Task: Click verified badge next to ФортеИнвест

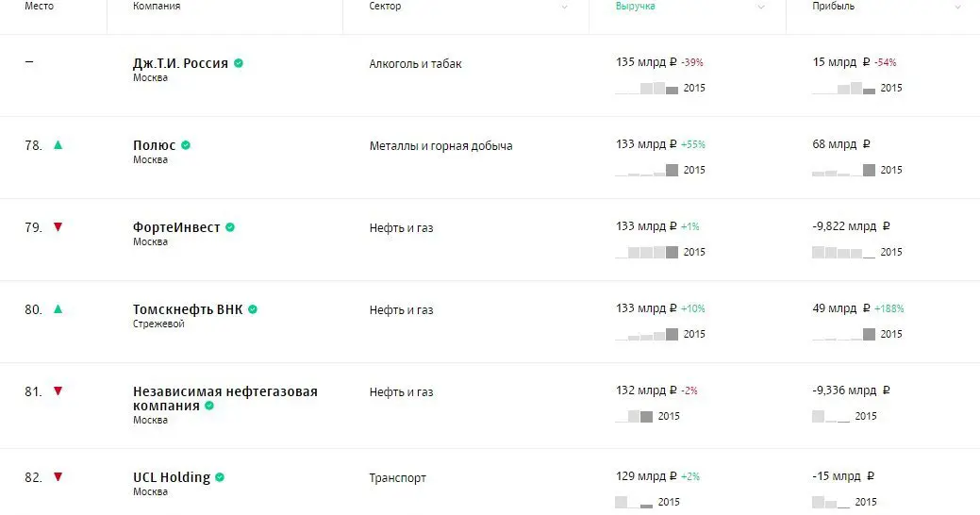Action: click(x=230, y=227)
